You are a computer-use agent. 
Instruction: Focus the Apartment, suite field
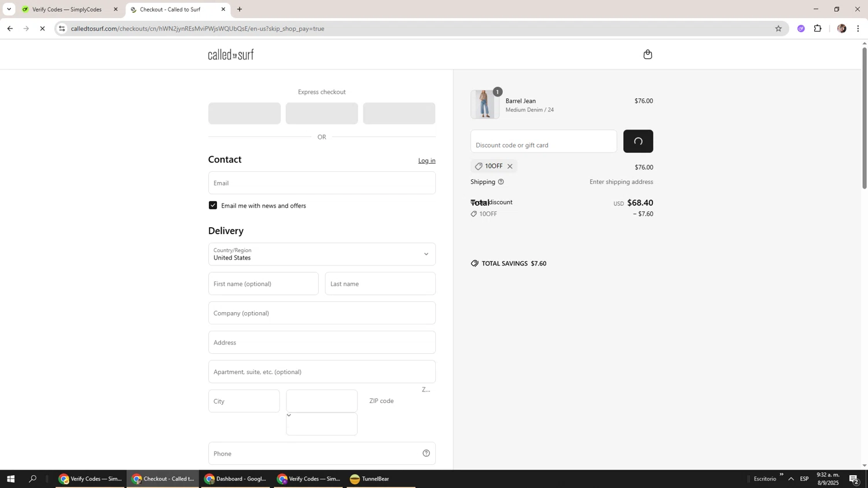(x=322, y=372)
